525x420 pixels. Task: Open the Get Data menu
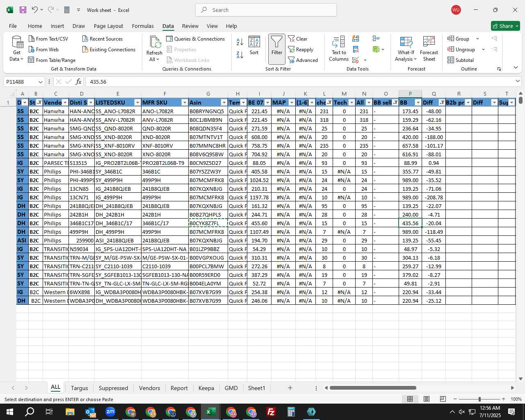17,48
